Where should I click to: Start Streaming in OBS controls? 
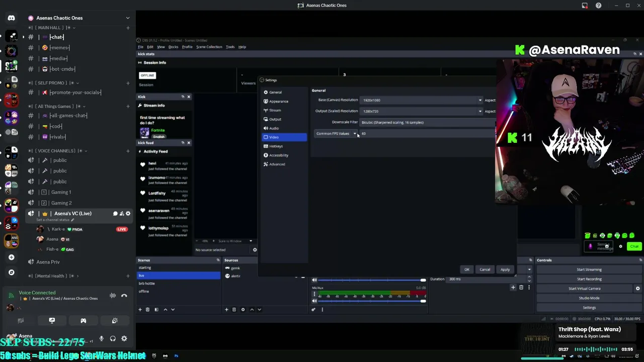click(x=589, y=269)
